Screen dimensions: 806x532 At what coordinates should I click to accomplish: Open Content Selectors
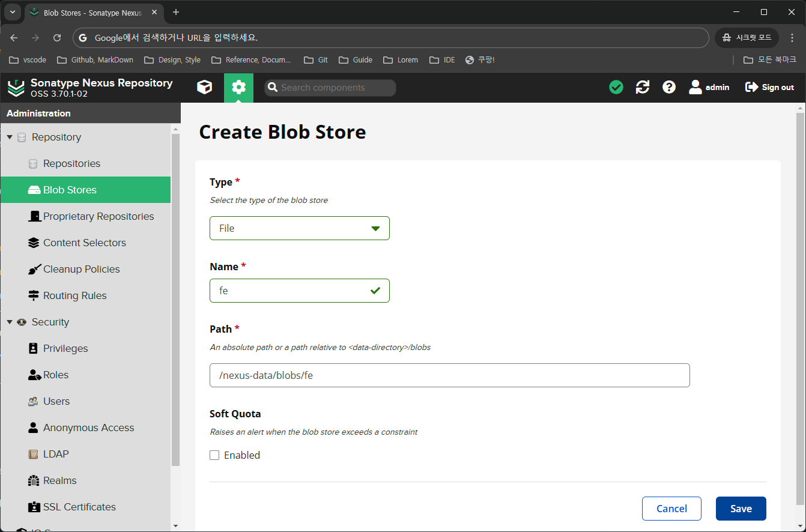(x=85, y=243)
